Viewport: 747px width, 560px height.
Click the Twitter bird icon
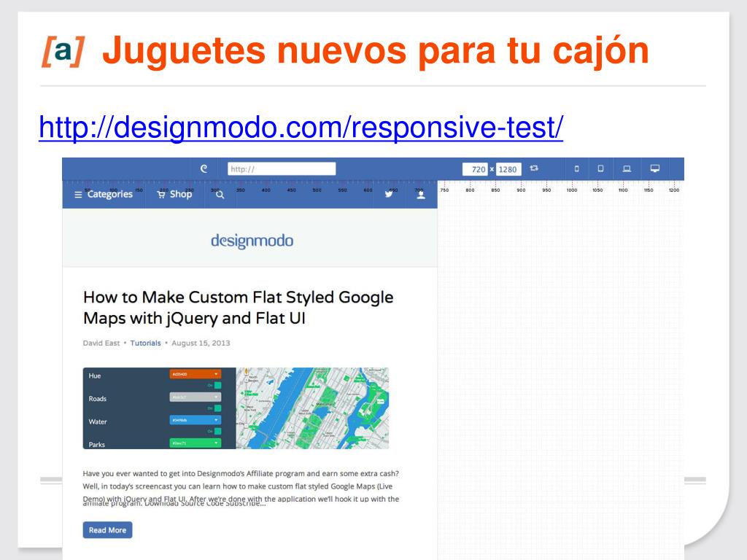tap(390, 194)
